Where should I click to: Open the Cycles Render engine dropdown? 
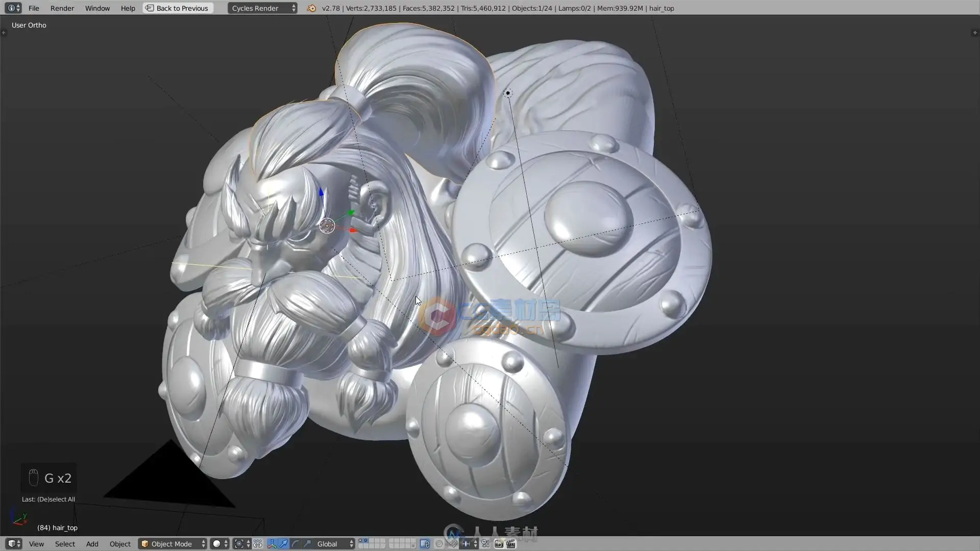pos(262,8)
